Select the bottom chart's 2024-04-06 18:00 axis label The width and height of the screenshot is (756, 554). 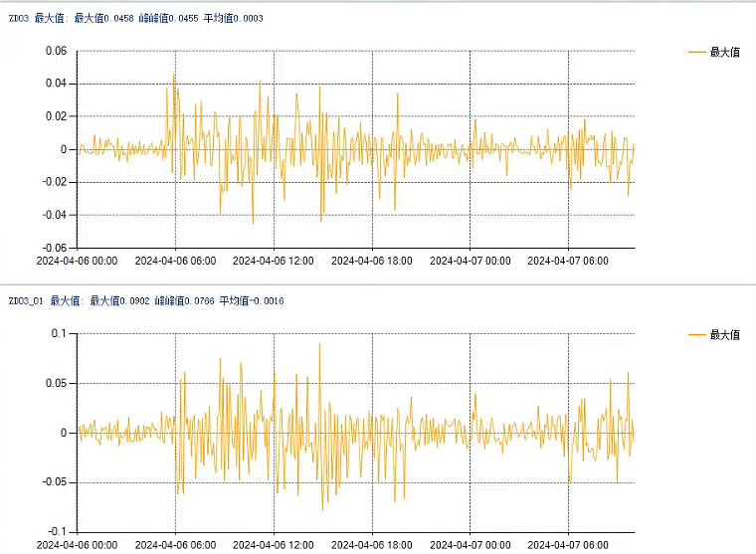coord(371,544)
